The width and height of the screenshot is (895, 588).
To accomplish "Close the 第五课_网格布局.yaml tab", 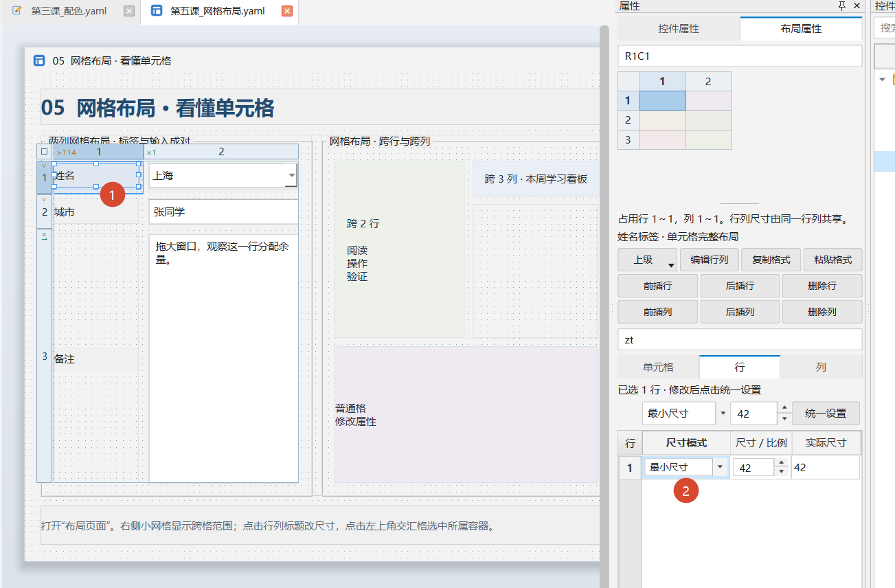I will coord(287,11).
